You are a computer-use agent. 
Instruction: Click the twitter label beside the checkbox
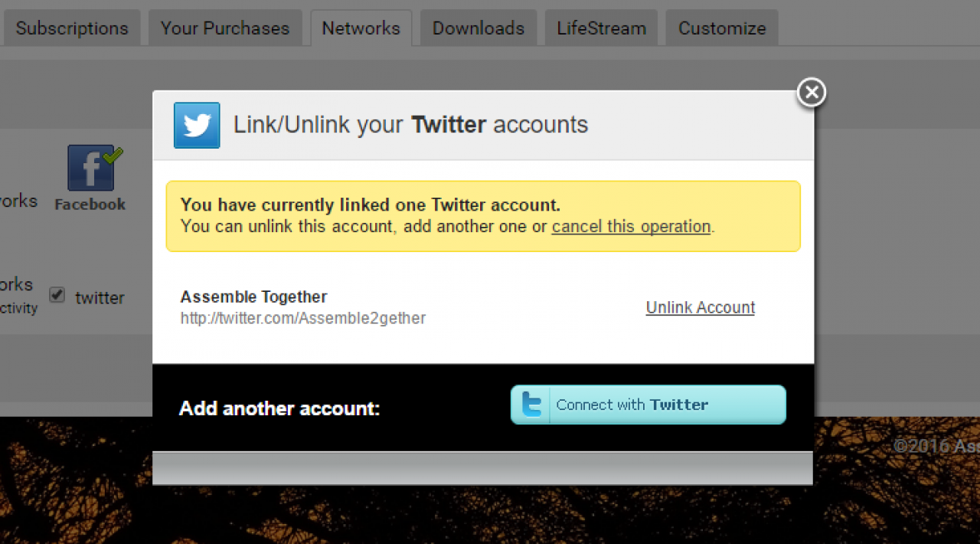click(x=100, y=298)
